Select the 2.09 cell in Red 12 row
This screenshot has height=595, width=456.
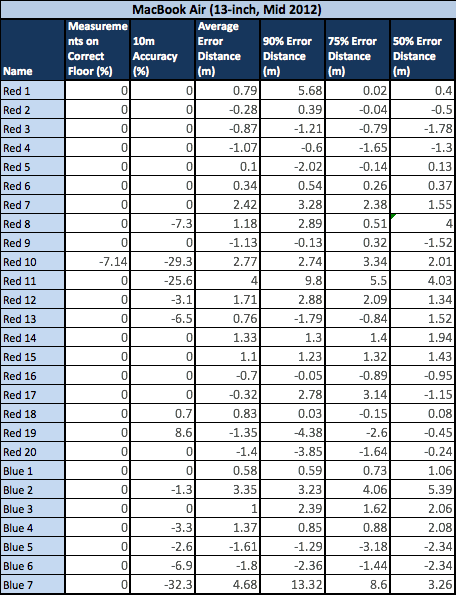tap(357, 299)
